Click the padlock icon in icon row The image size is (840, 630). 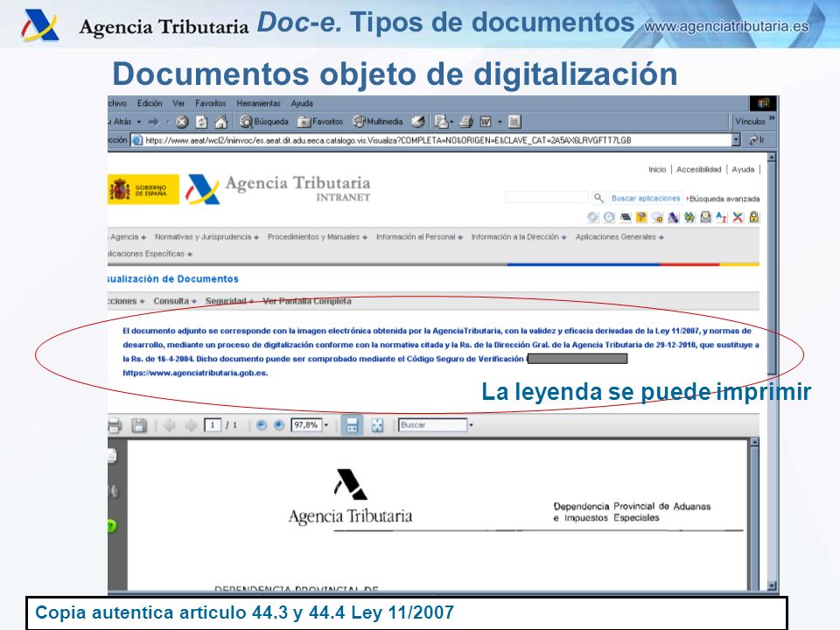(x=754, y=217)
